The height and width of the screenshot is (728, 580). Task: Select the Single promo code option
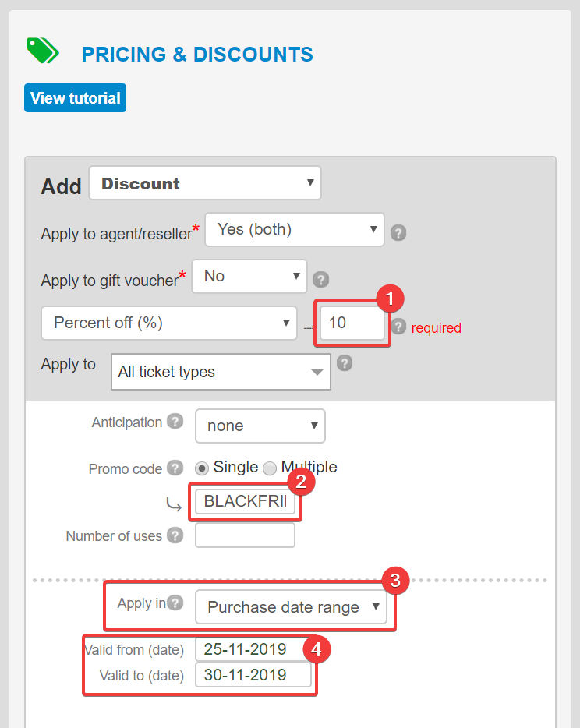[x=202, y=468]
